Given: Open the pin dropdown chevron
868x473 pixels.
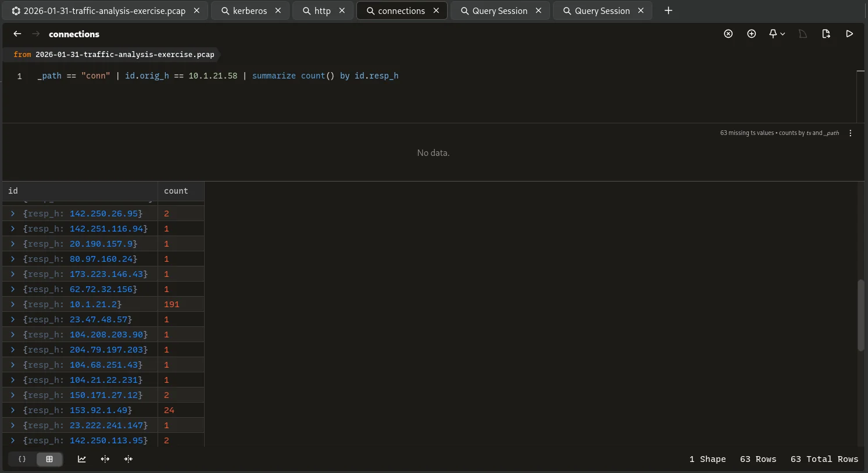Looking at the screenshot, I should click(x=783, y=34).
